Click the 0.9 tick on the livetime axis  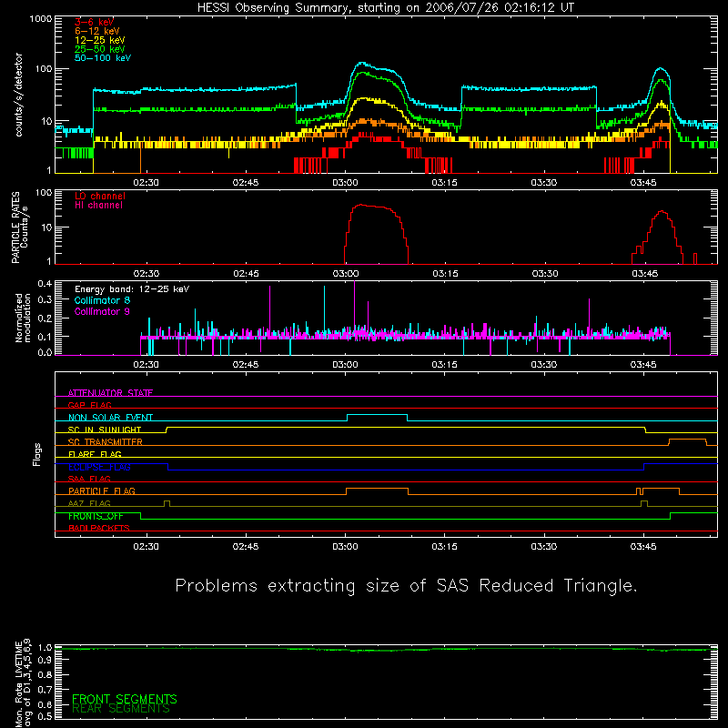point(45,660)
